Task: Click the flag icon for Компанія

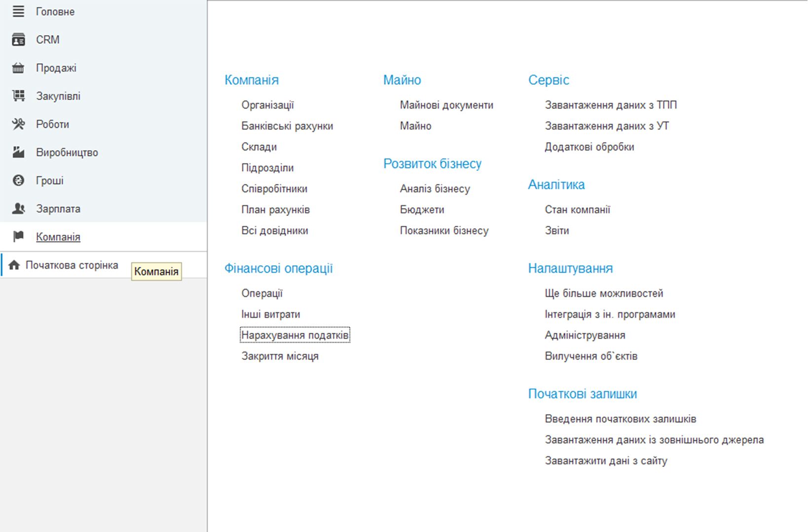Action: (18, 237)
